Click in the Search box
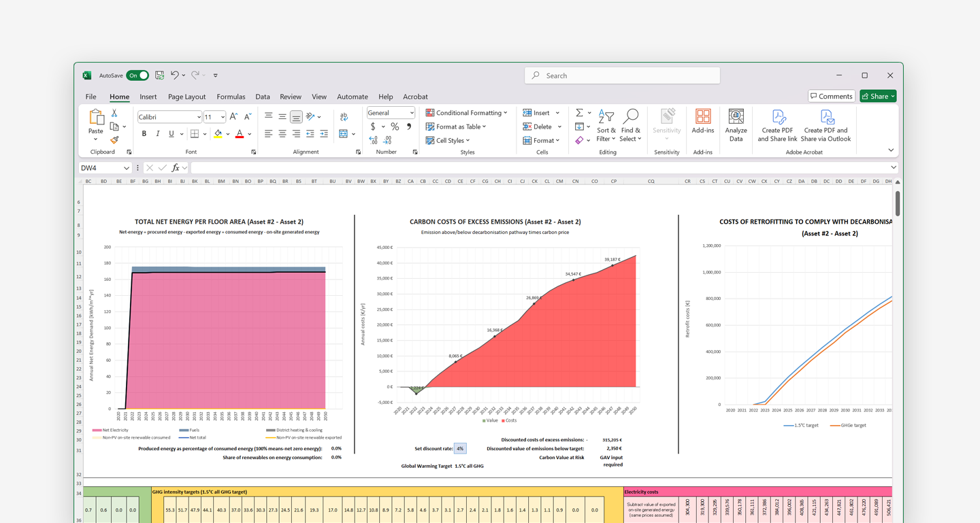Viewport: 980px width, 523px height. click(x=622, y=75)
